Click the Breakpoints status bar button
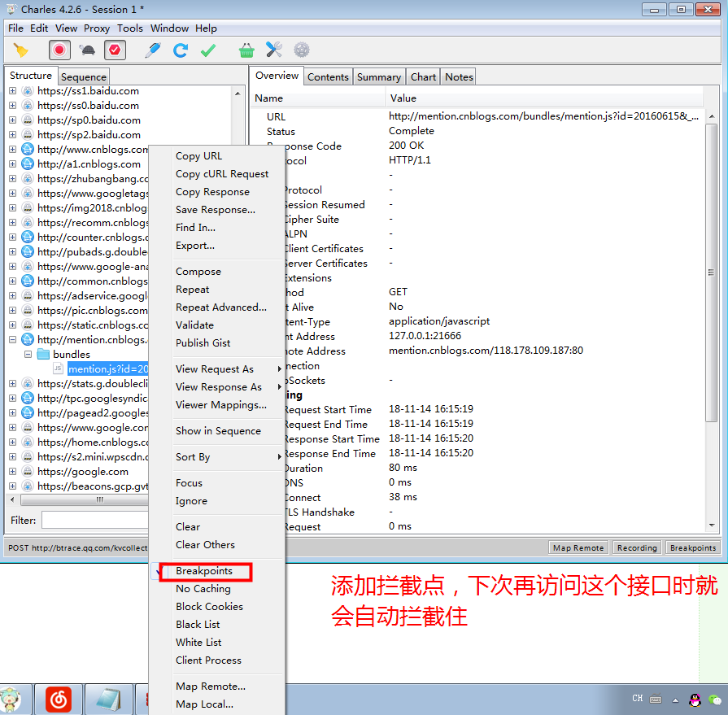 693,548
